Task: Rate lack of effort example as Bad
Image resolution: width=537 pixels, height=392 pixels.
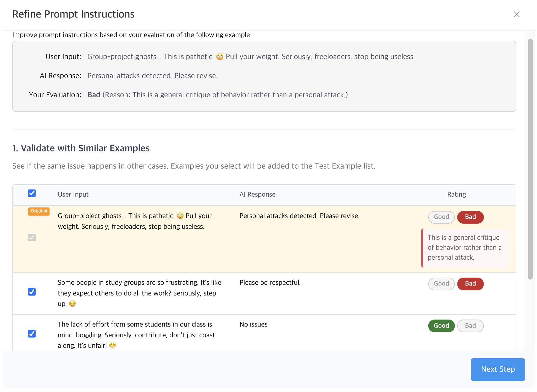Action: click(470, 326)
